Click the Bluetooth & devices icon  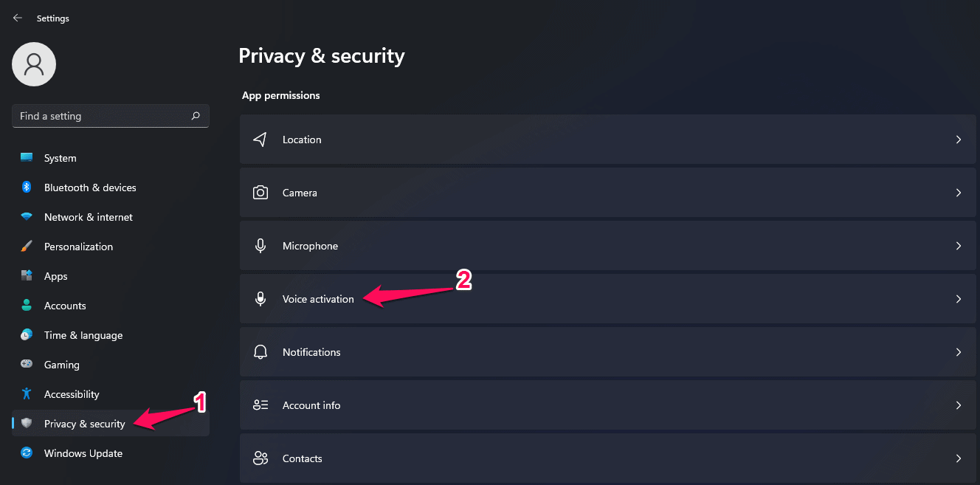(x=27, y=188)
